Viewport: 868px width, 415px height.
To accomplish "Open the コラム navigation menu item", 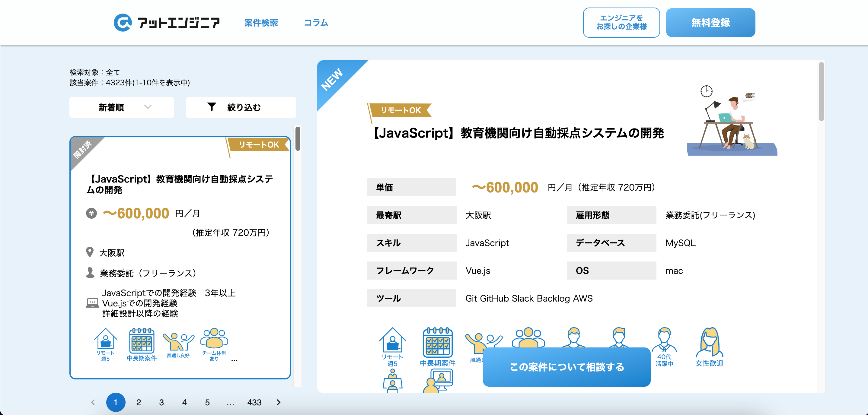I will pos(316,23).
